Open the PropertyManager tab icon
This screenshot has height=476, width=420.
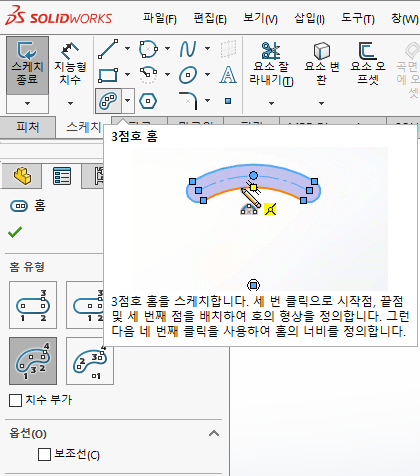[x=62, y=176]
